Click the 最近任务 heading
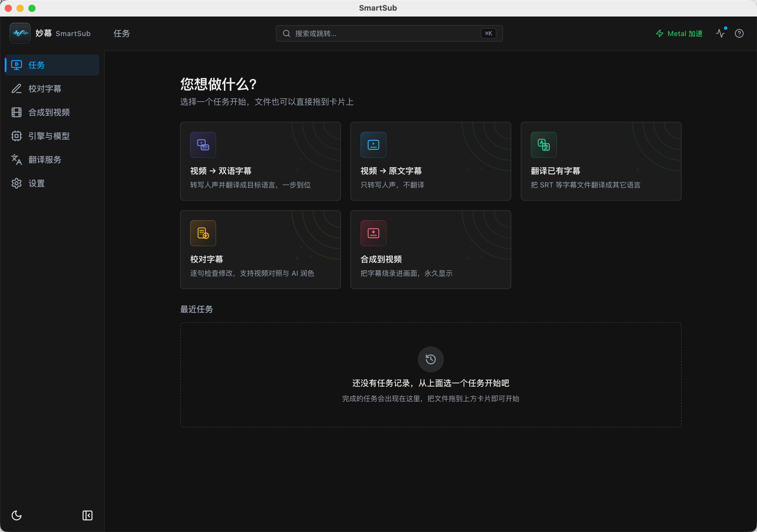This screenshot has width=757, height=532. [197, 309]
